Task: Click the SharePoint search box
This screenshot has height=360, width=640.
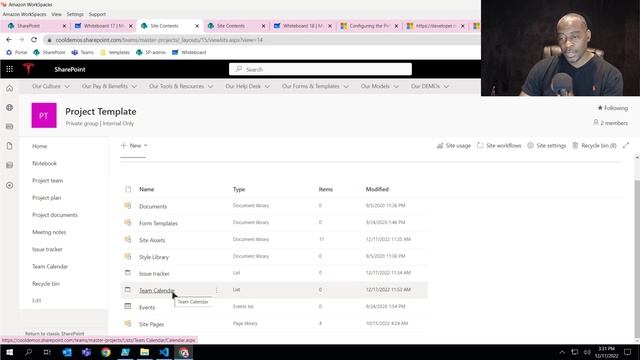Action: click(x=320, y=69)
